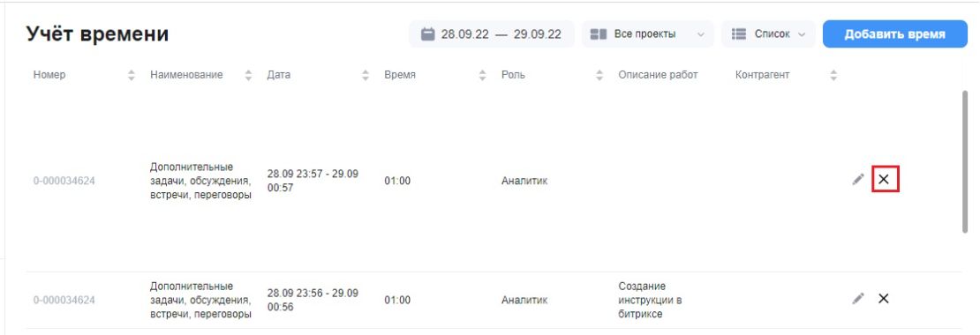Click the calendar icon in date range

pos(427,33)
